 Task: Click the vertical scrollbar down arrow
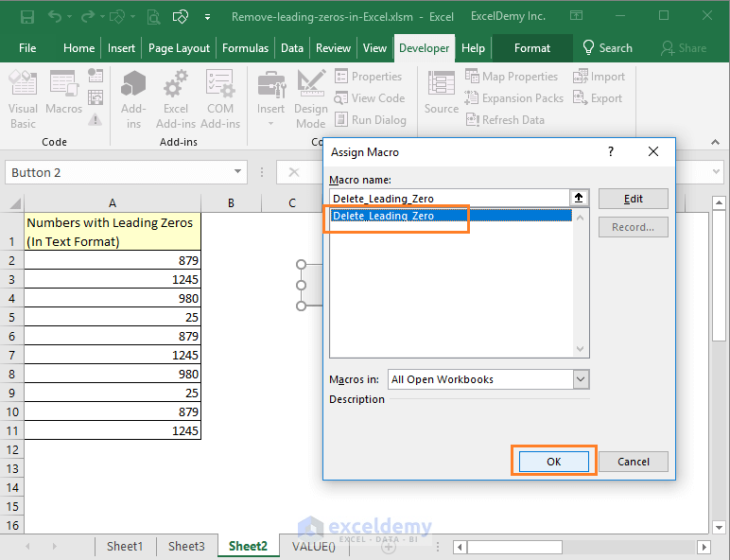coord(719,528)
